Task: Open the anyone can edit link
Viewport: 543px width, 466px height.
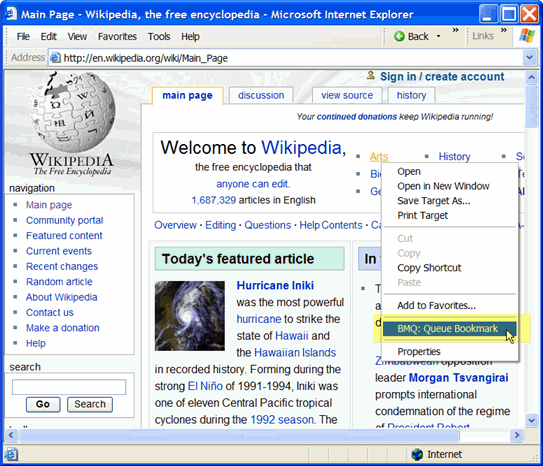Action: (252, 184)
